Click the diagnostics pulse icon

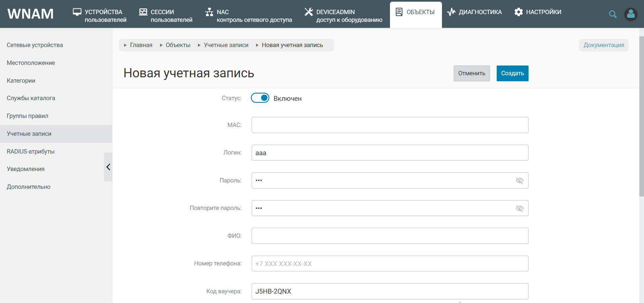tap(451, 12)
